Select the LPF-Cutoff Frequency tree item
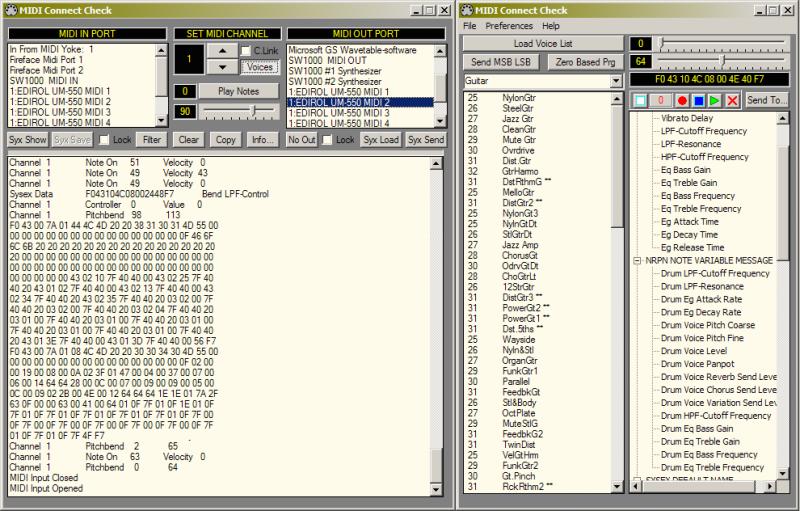 [x=704, y=131]
